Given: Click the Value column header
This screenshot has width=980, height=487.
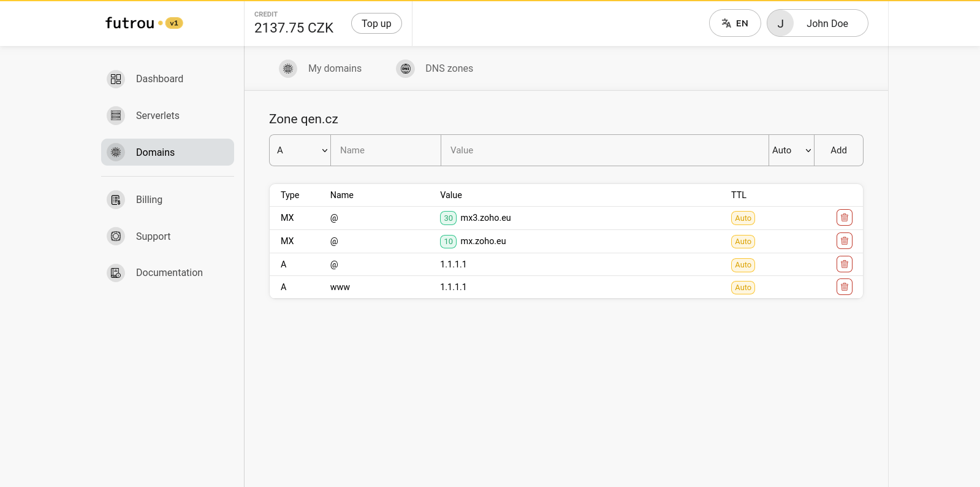Looking at the screenshot, I should (451, 195).
